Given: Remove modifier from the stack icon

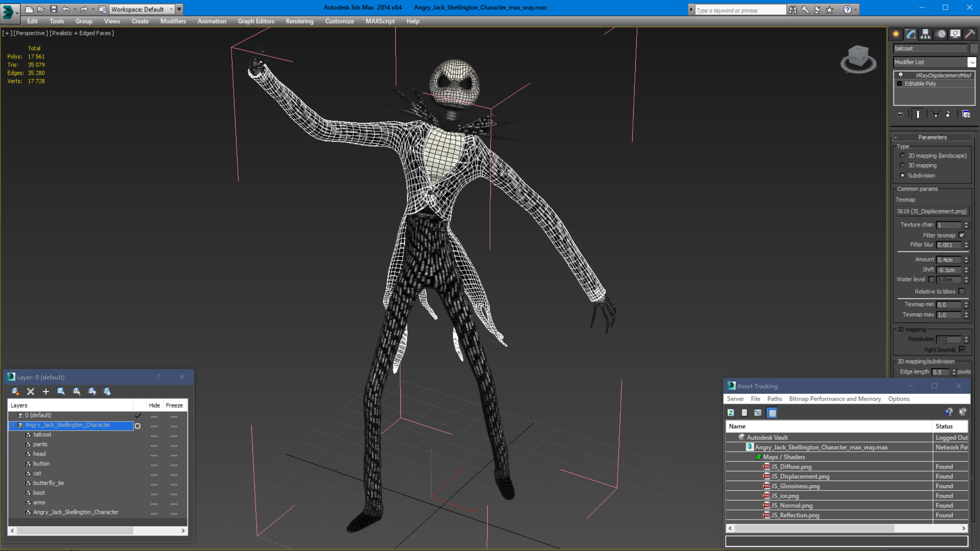Looking at the screenshot, I should coord(948,114).
